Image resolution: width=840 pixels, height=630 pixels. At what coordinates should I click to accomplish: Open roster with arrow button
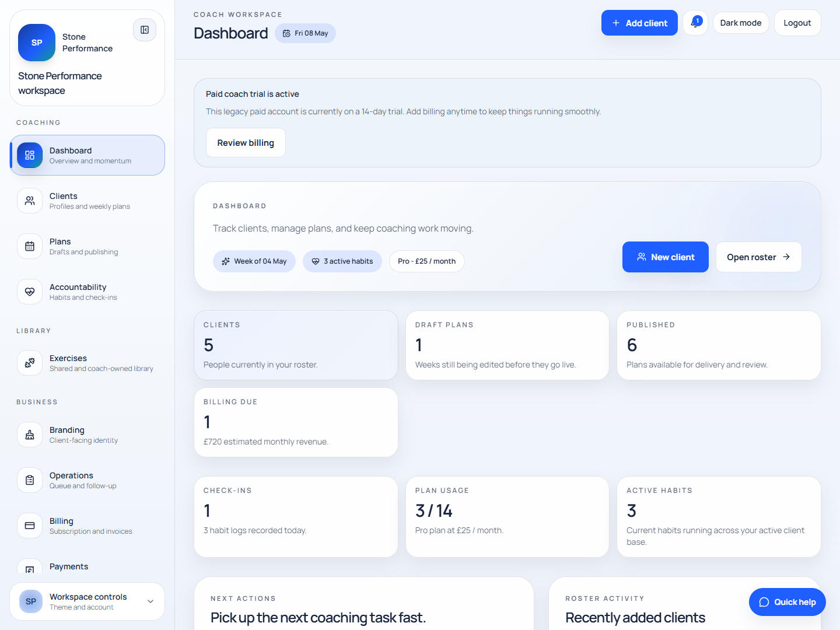pos(758,257)
